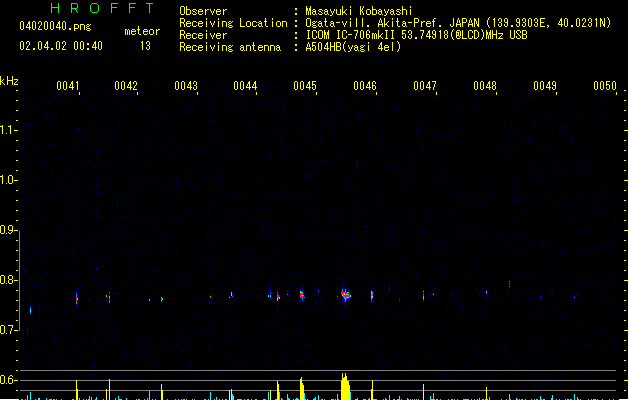Viewport: 629px width, 400px height.
Task: Click the largest meteor echo before 0046
Action: [346, 296]
